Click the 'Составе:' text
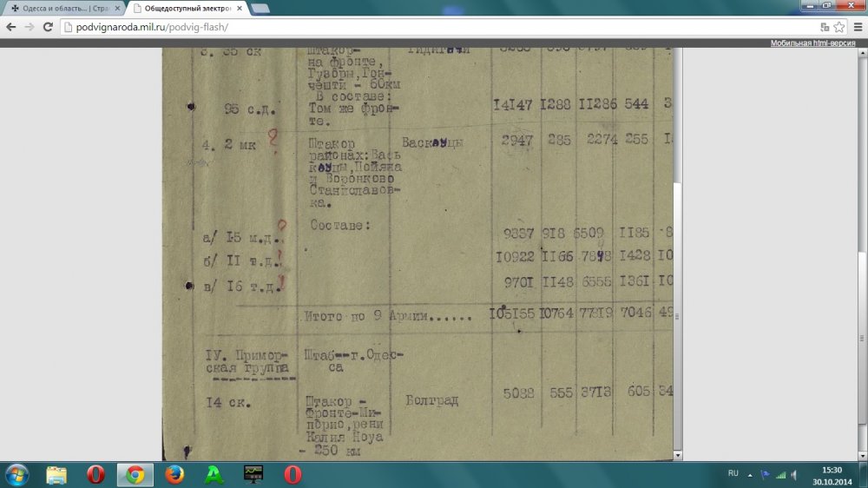Image resolution: width=868 pixels, height=488 pixels. point(340,225)
